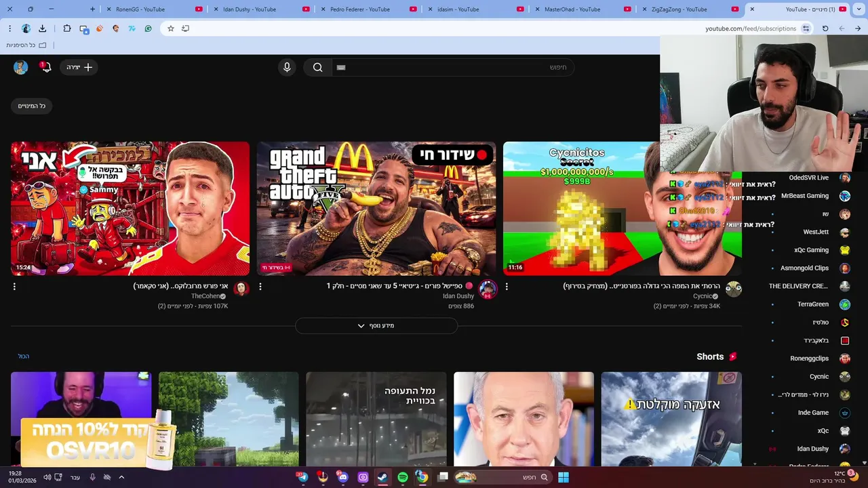
Task: Open three-dot options for Cycnic video
Action: [x=507, y=286]
